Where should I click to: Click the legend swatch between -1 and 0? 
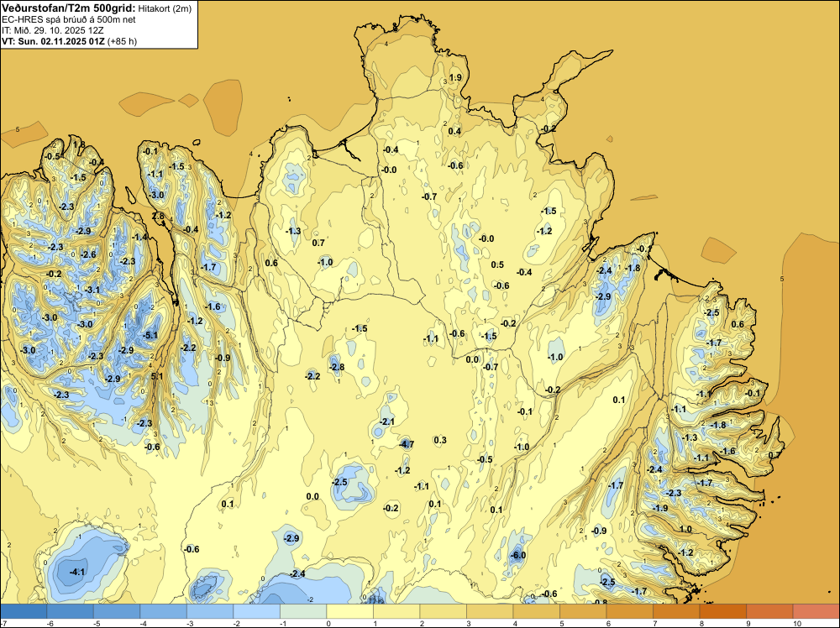tap(303, 611)
